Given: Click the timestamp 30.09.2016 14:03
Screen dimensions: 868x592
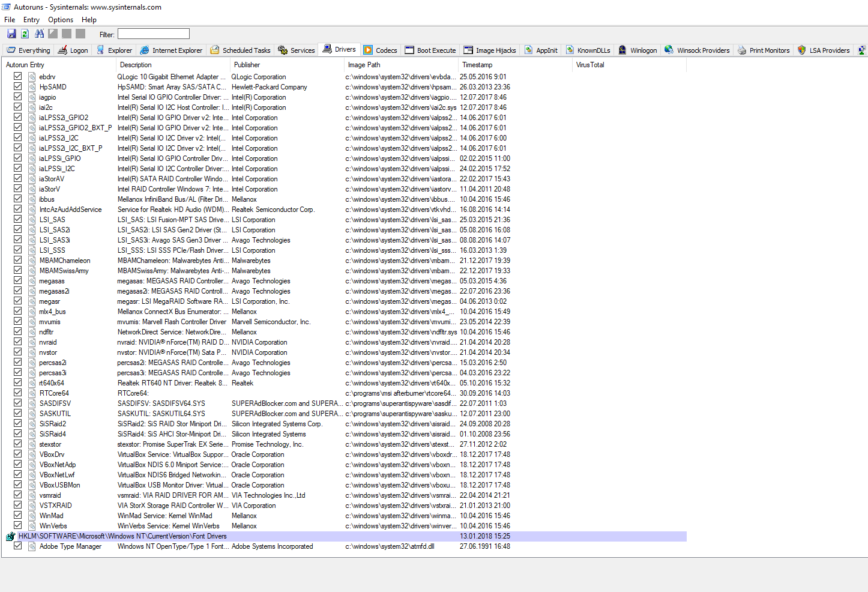Looking at the screenshot, I should coord(485,393).
